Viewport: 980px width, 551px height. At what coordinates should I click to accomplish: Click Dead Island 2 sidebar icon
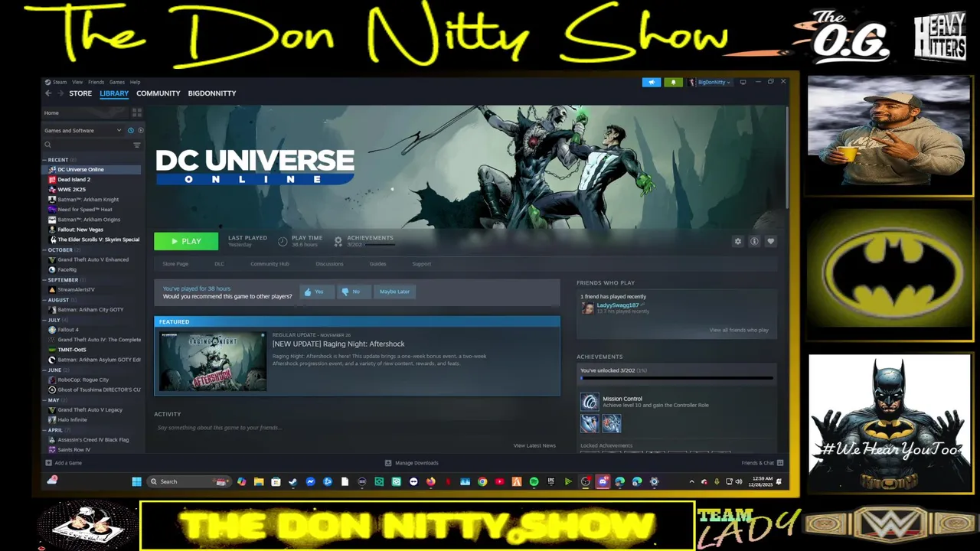click(x=52, y=179)
